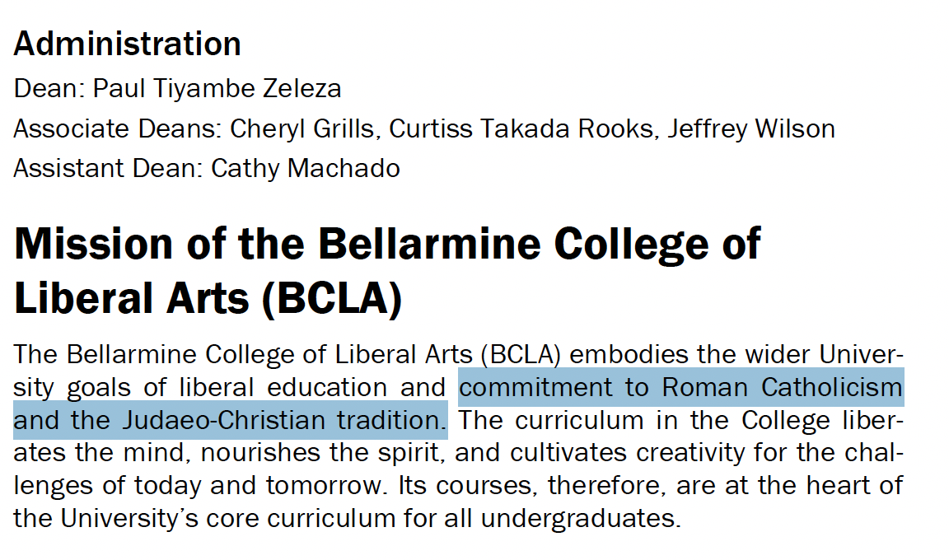Screen dimensions: 949x560
Task: Click the Administration heading
Action: click(127, 44)
